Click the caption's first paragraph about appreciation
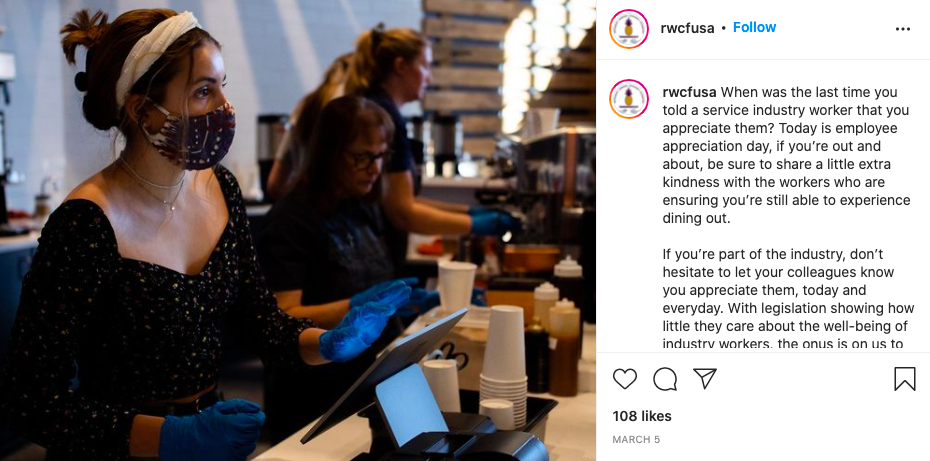 pyautogui.click(x=778, y=155)
